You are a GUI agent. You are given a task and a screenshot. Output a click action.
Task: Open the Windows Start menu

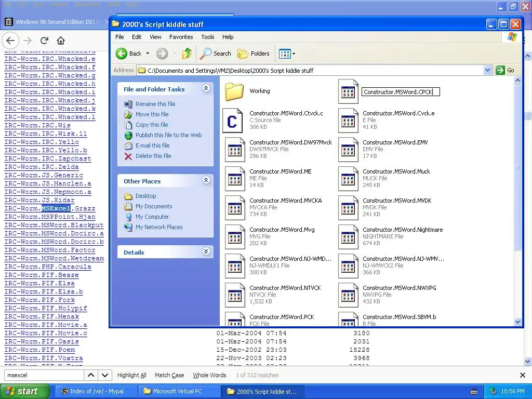tap(24, 391)
